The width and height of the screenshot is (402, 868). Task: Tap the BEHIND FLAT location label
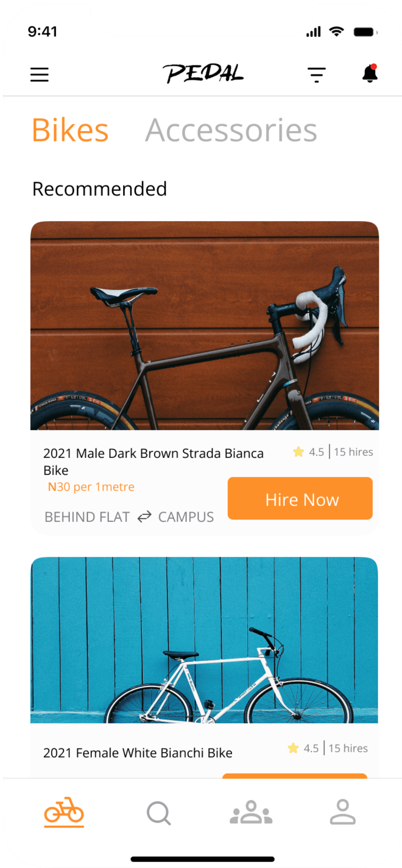click(x=87, y=517)
